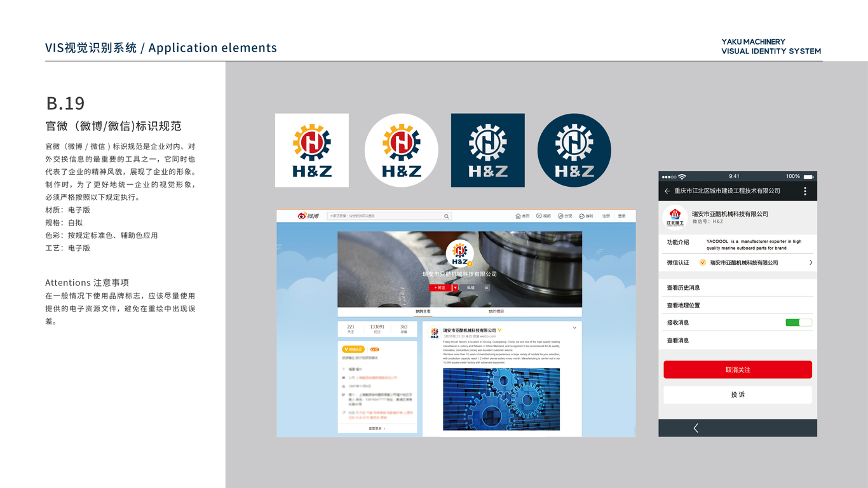Click the white H&Z logo on navy circle
This screenshot has width=868, height=488.
[x=574, y=151]
